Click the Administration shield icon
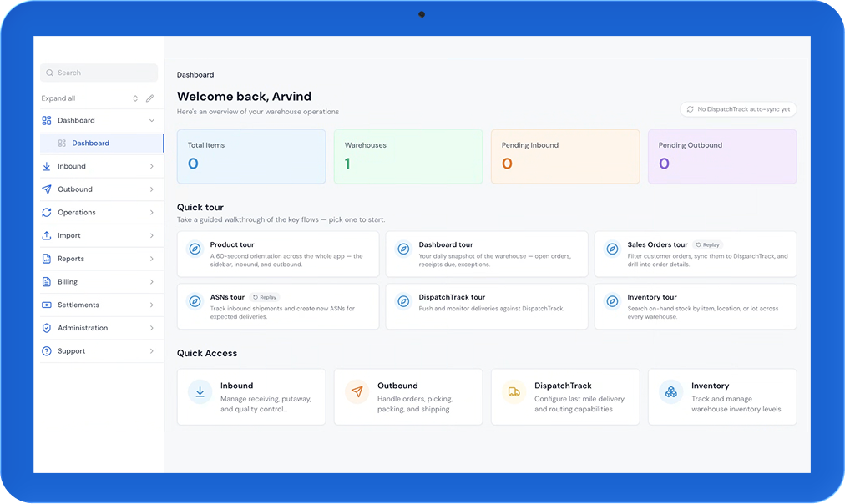The width and height of the screenshot is (845, 504). coord(47,328)
